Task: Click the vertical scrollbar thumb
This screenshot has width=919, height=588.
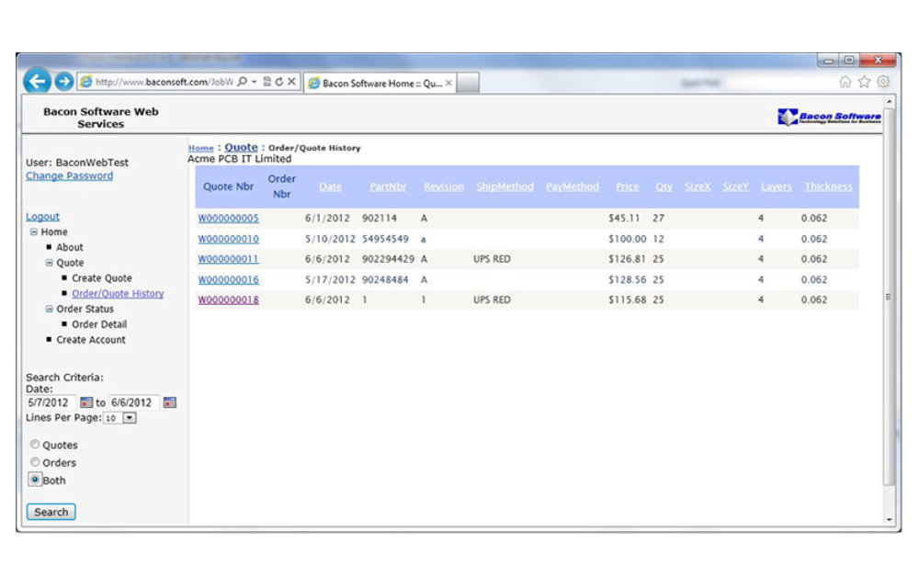Action: click(x=889, y=297)
